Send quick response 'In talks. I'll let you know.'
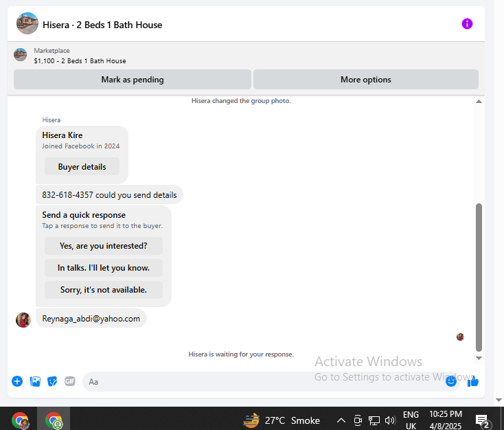Viewport: 504px width, 430px height. [104, 268]
